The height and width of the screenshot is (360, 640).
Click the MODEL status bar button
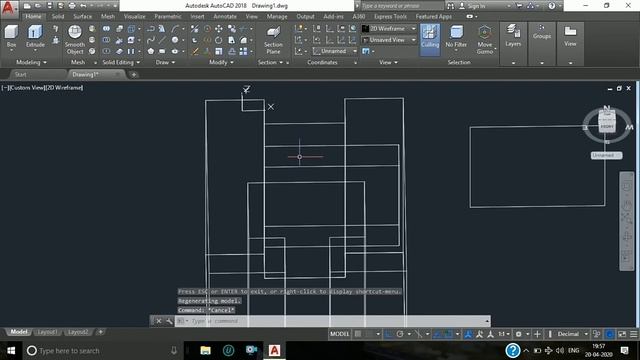[340, 334]
